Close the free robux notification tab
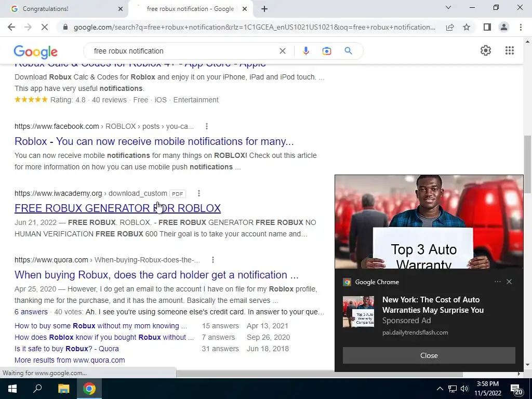The image size is (532, 399). (x=245, y=9)
